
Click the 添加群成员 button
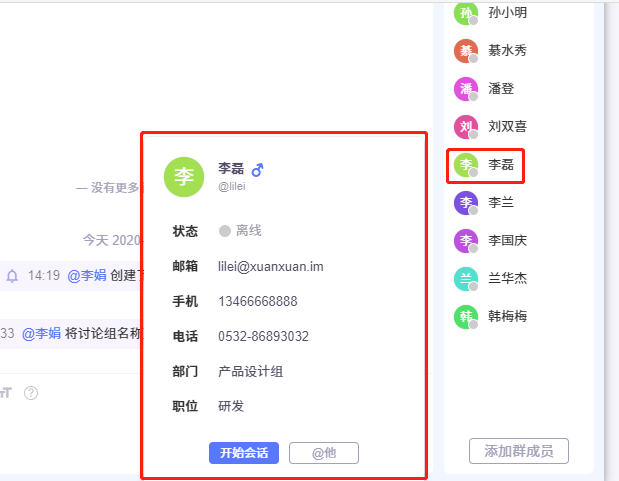(x=518, y=451)
